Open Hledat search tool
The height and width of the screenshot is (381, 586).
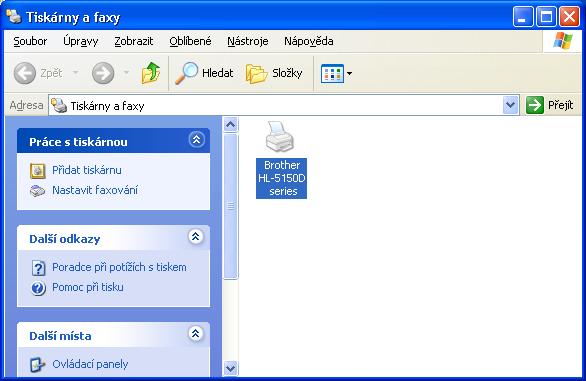tap(204, 73)
